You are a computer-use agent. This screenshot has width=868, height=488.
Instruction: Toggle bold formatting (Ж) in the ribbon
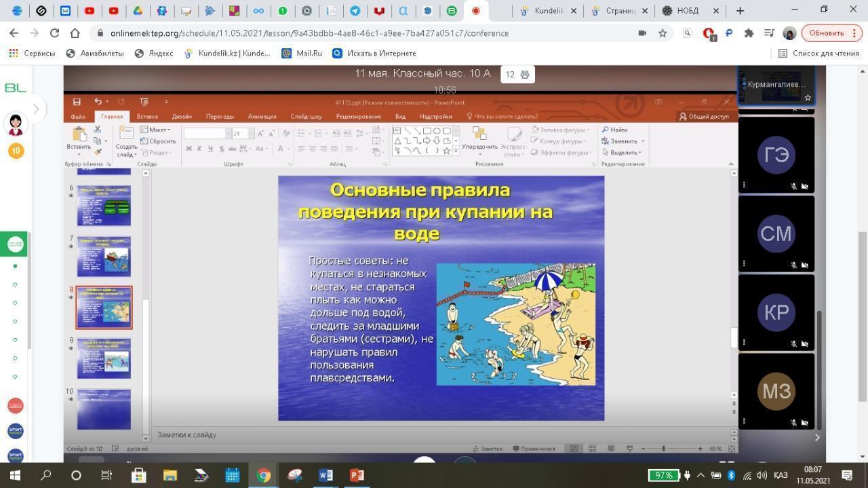pos(189,149)
